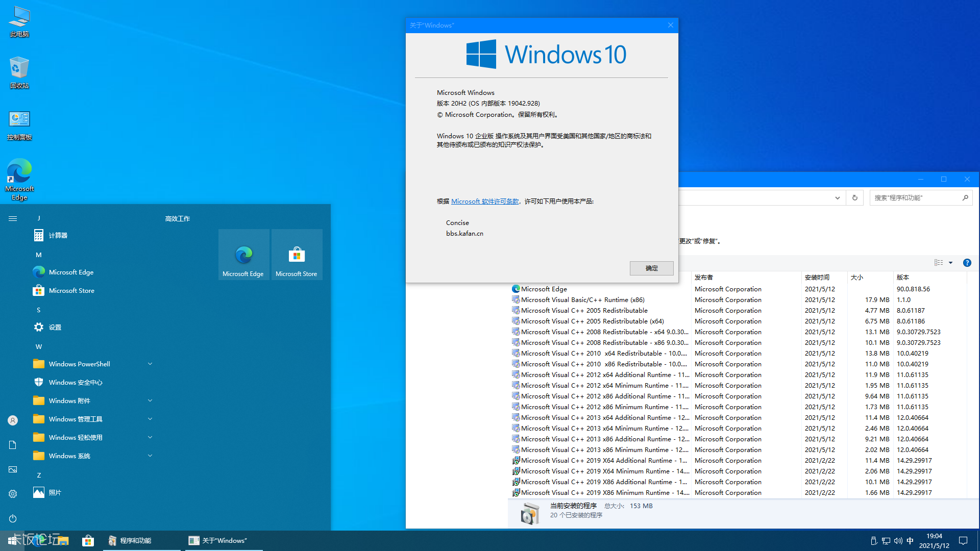Screen dimensions: 980x551
Task: Click 确定 in the About Windows dialog
Action: click(651, 268)
